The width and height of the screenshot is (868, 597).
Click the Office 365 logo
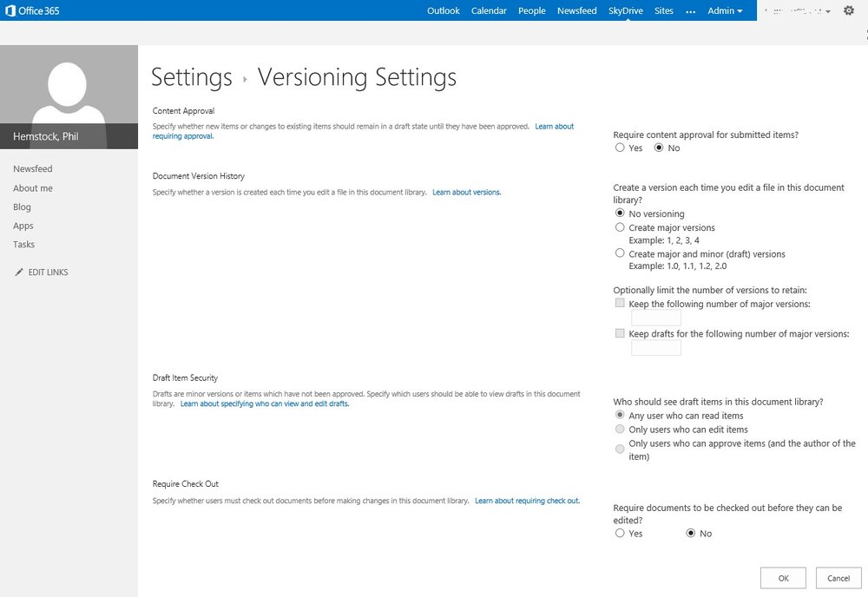click(32, 10)
